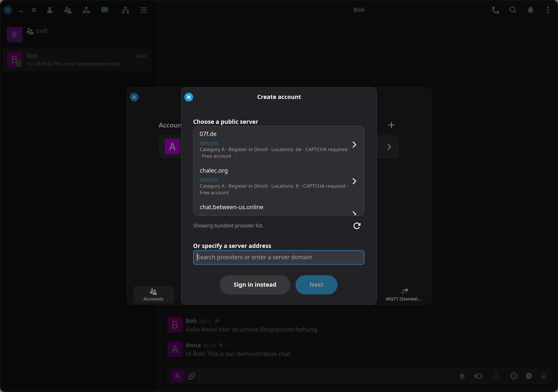Open chalec.org server chevron
558x392 pixels.
pyautogui.click(x=354, y=181)
